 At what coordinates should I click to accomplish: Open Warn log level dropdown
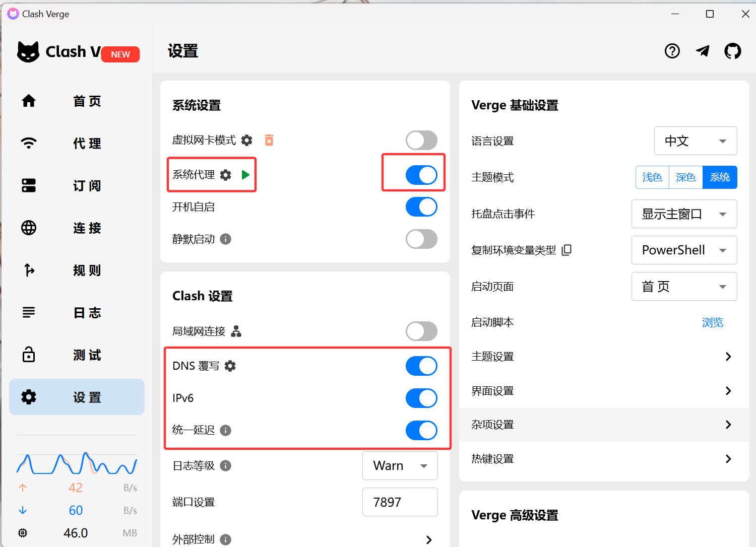click(x=400, y=465)
